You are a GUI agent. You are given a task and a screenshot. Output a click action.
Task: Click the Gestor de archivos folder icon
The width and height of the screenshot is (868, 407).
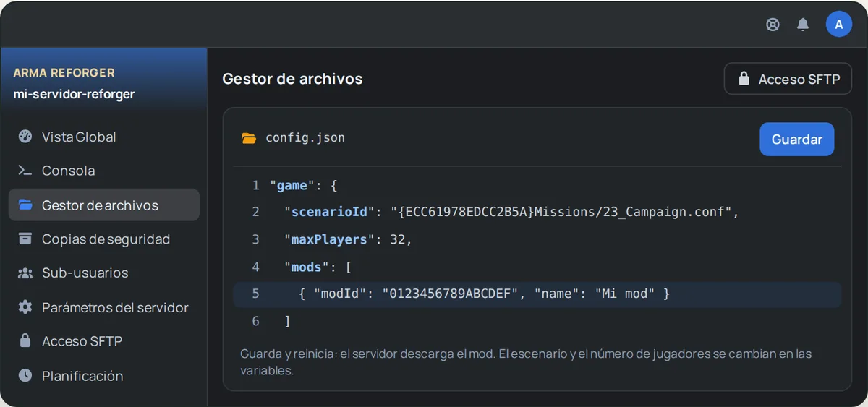[25, 205]
